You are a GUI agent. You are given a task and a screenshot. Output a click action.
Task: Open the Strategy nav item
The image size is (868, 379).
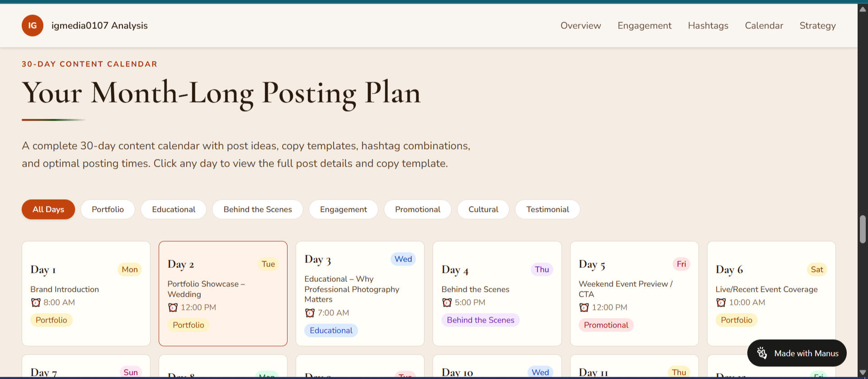point(817,26)
